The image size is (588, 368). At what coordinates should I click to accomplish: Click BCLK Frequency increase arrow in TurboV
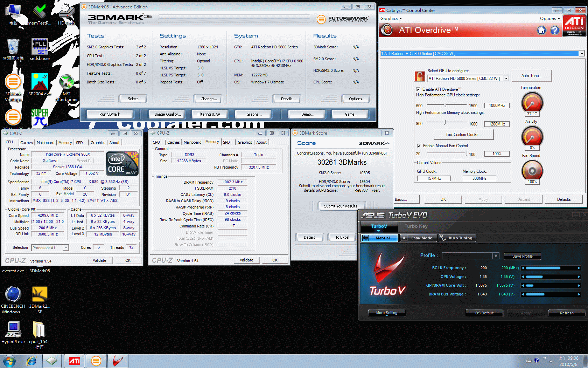coord(579,268)
